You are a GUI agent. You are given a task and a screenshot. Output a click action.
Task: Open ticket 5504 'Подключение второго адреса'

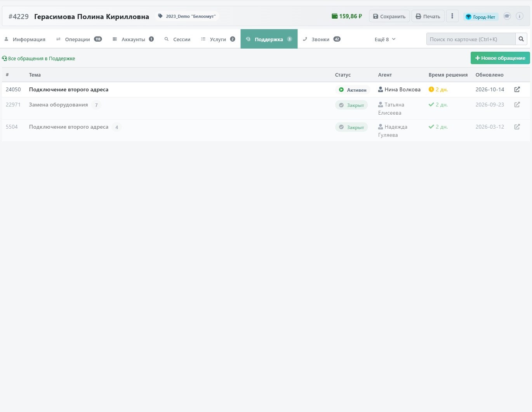(69, 127)
